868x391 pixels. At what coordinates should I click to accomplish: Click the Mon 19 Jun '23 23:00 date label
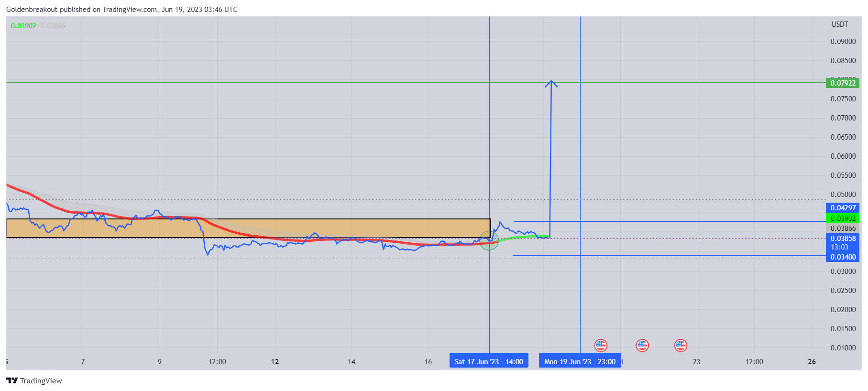(580, 361)
